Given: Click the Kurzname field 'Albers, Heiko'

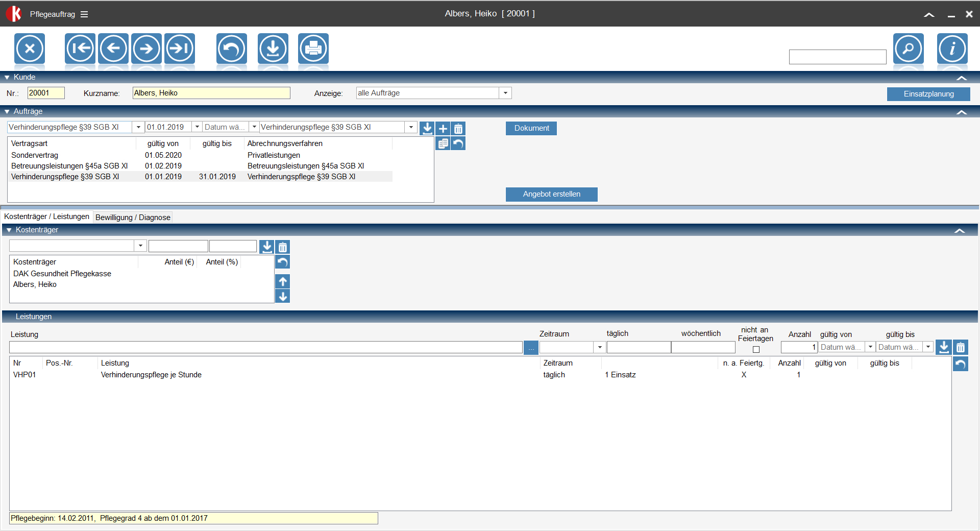Looking at the screenshot, I should point(211,93).
